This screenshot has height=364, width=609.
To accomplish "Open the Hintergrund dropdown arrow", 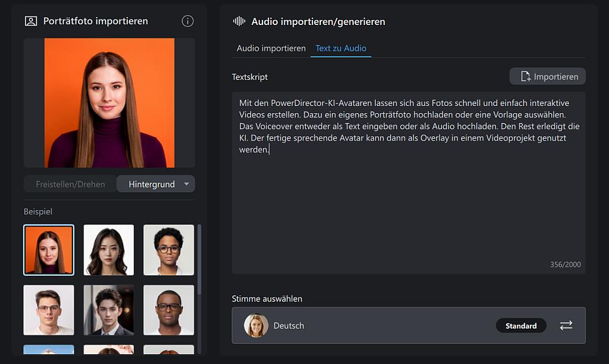I will 186,184.
